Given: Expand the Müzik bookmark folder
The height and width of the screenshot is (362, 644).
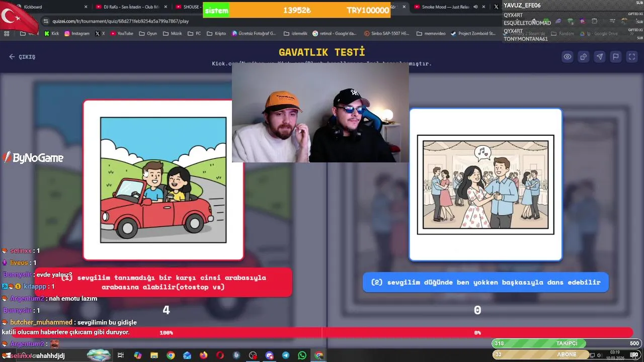Looking at the screenshot, I should tap(172, 34).
